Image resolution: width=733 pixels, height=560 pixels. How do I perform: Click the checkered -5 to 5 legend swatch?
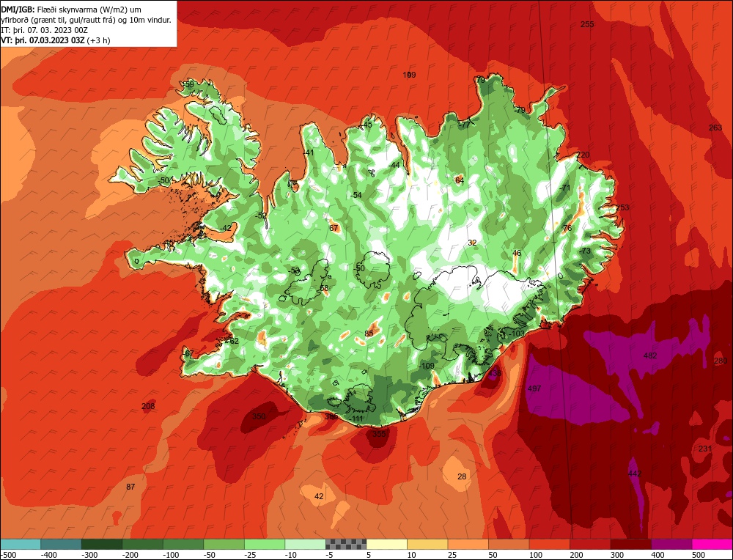[346, 544]
